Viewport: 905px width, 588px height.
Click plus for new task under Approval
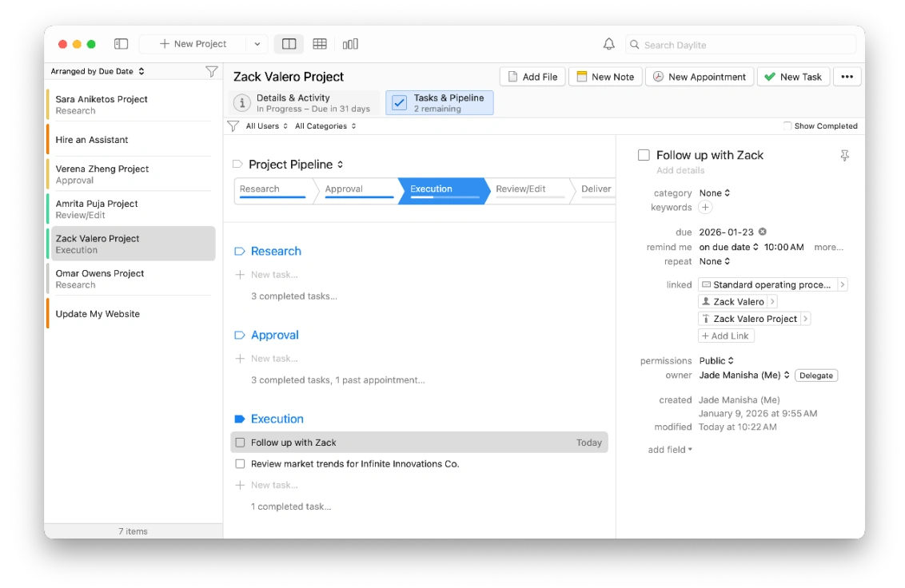point(240,359)
